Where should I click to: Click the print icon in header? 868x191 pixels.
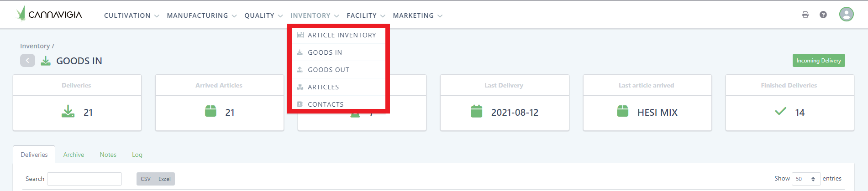click(805, 15)
